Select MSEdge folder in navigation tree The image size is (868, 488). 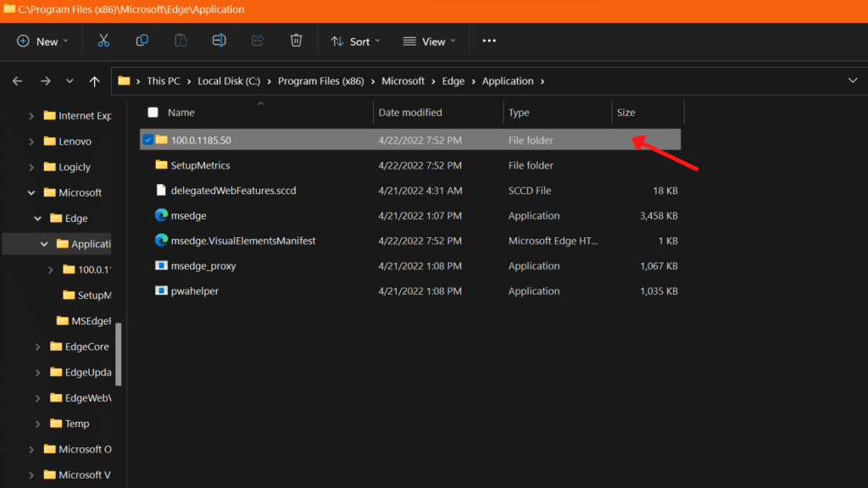84,321
